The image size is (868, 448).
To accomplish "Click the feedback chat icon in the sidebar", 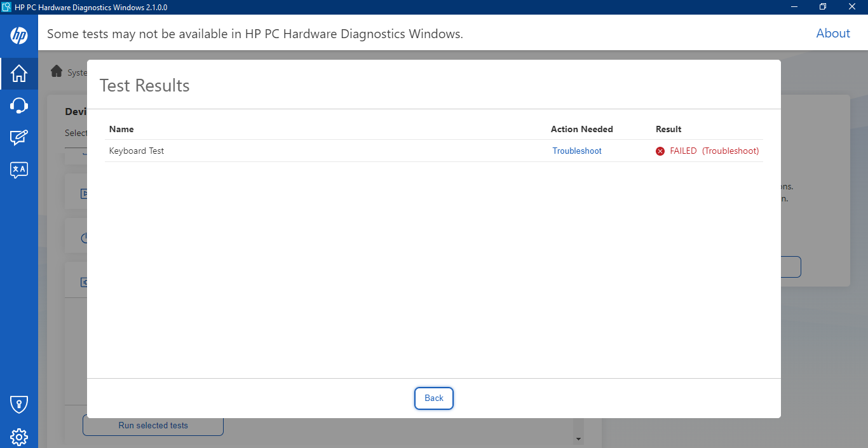I will tap(18, 137).
